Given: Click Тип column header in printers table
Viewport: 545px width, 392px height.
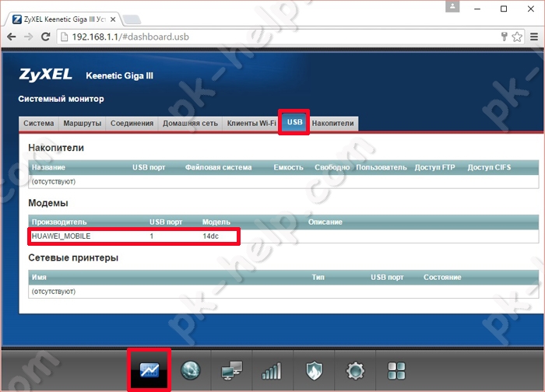Looking at the screenshot, I should click(318, 277).
